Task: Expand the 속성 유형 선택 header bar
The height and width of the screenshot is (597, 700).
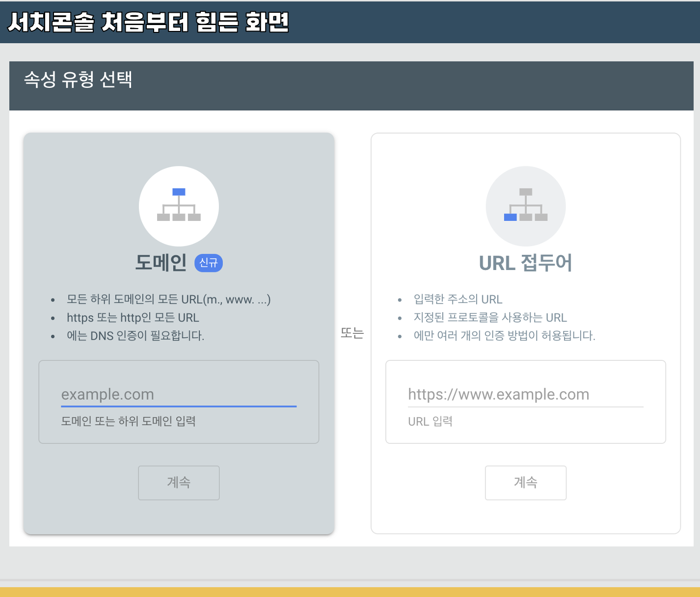Action: [x=350, y=84]
